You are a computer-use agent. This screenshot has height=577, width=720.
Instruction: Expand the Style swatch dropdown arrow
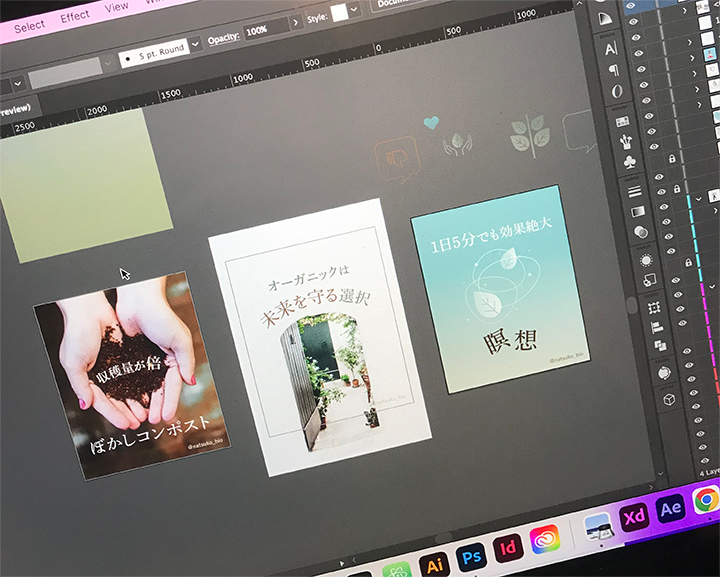(354, 9)
